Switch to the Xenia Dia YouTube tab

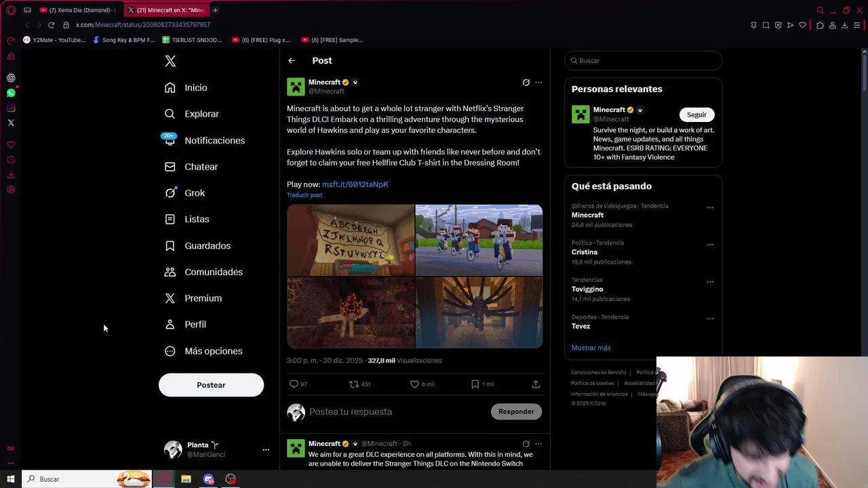pyautogui.click(x=78, y=10)
